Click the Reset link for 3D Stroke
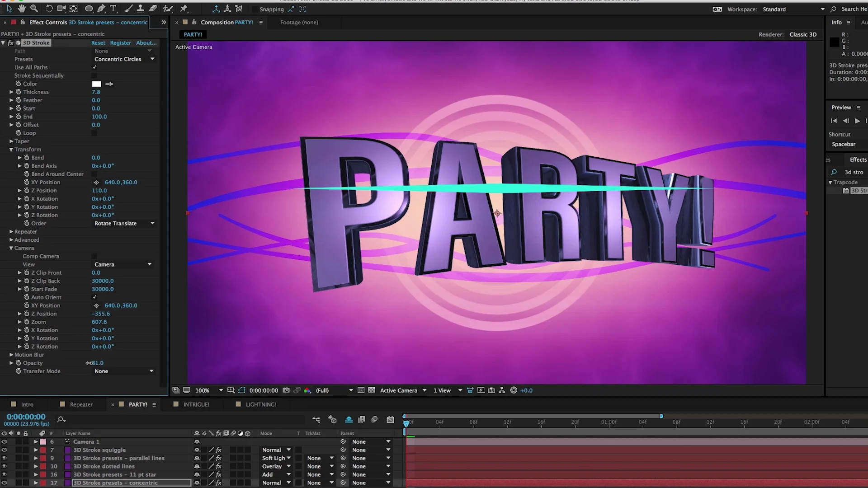The image size is (868, 488). click(x=98, y=43)
